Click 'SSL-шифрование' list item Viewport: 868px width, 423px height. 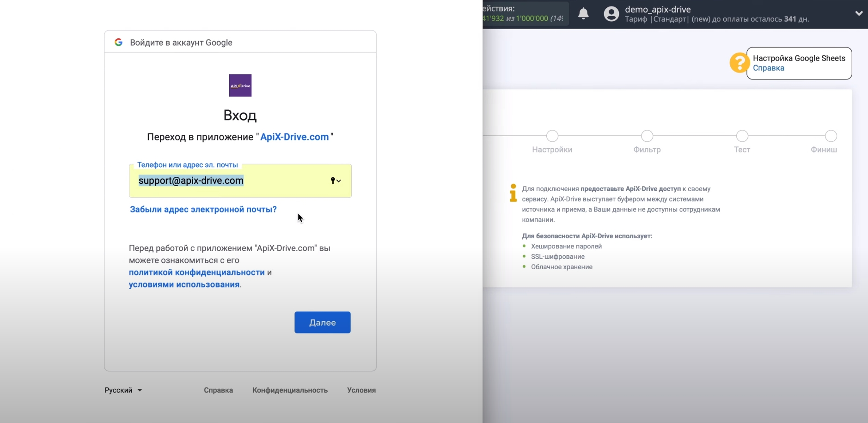click(x=558, y=256)
